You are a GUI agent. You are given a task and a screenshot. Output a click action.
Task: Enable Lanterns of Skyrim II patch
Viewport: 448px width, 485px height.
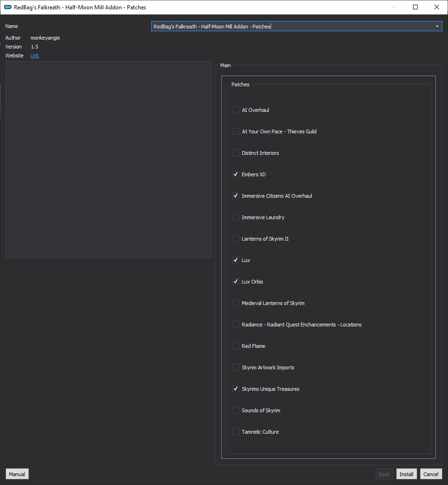[x=236, y=238]
